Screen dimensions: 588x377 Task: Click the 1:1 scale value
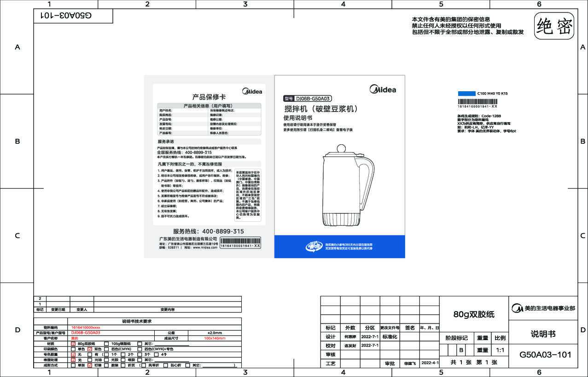500,350
